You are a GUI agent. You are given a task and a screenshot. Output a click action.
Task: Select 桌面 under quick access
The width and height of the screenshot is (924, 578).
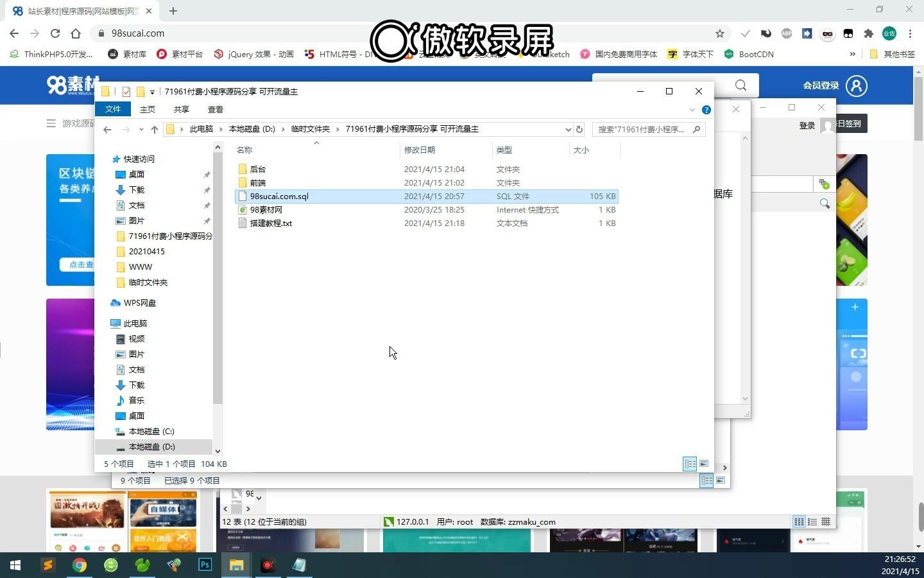[137, 174]
